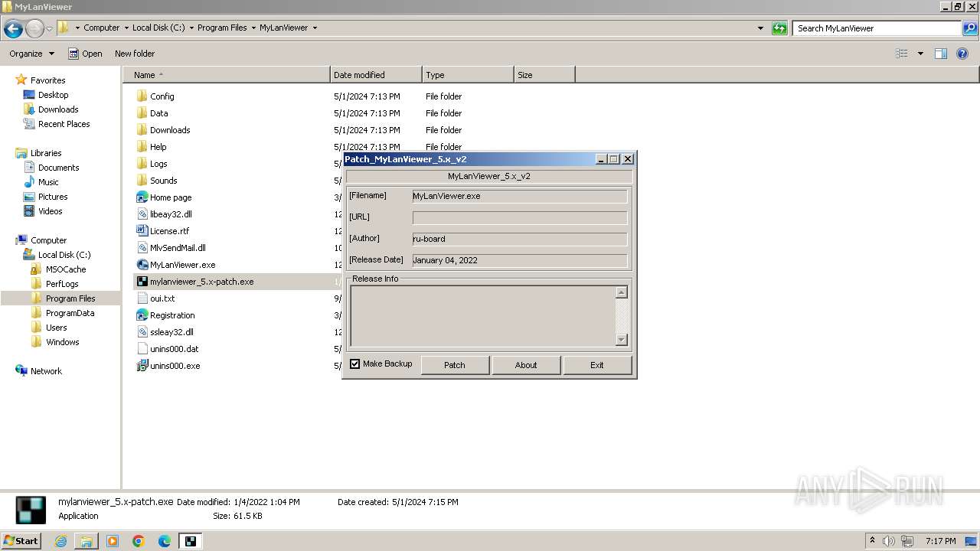Click the Forward navigation arrow

(x=34, y=28)
